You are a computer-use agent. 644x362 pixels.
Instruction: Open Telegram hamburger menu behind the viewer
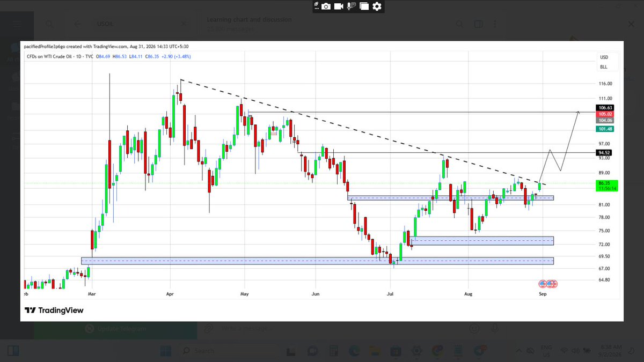[17, 24]
